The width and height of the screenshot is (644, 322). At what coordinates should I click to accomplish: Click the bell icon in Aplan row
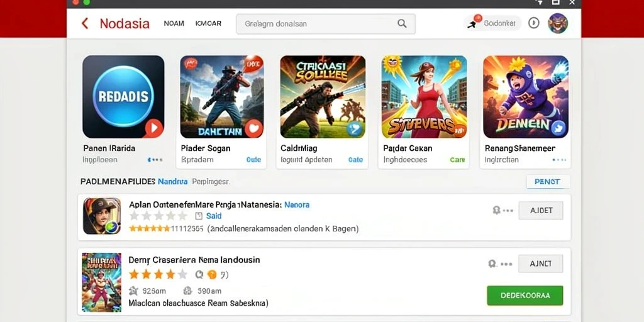496,210
